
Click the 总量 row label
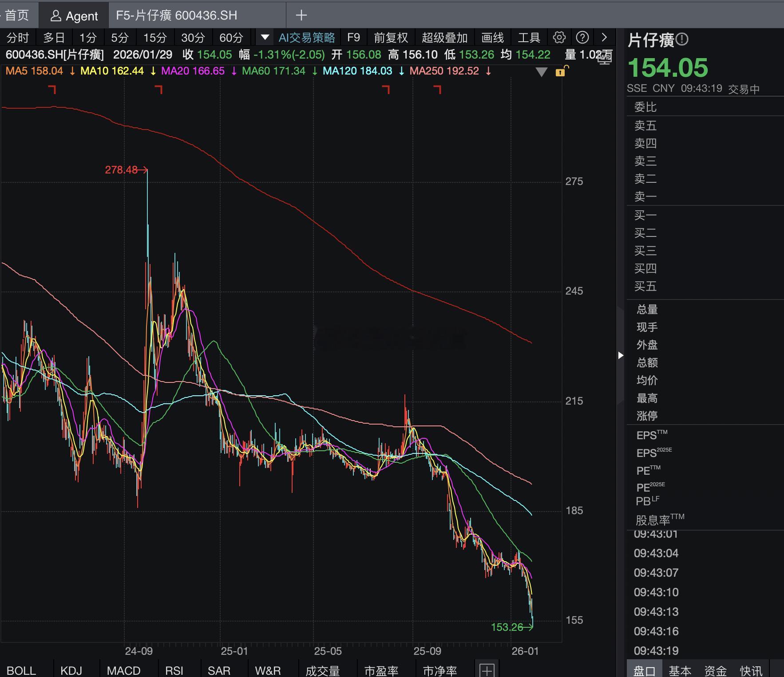click(647, 310)
